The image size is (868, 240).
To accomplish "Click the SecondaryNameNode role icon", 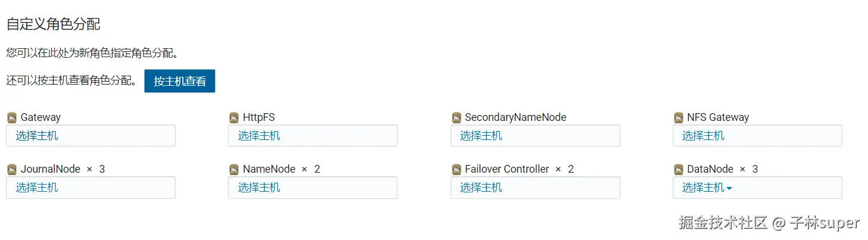I will click(x=457, y=118).
